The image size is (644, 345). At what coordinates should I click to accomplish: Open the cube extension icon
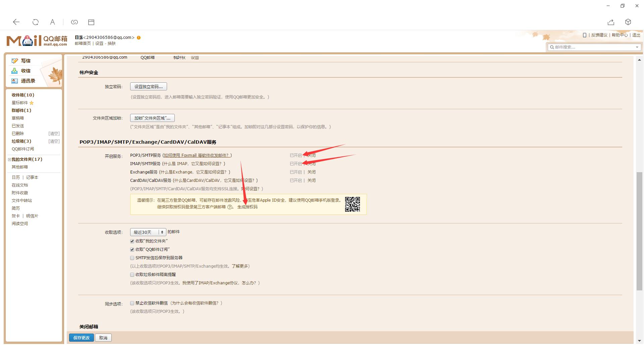(628, 22)
